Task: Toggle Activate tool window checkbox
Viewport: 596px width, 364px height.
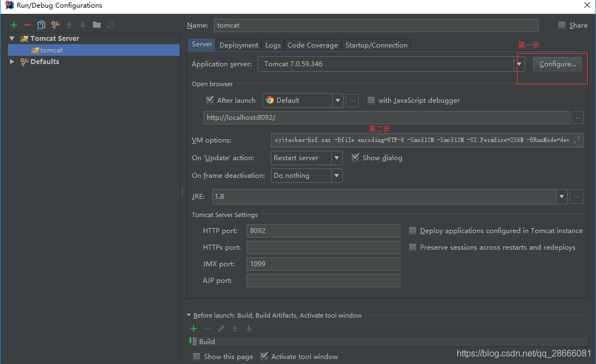Action: [264, 356]
